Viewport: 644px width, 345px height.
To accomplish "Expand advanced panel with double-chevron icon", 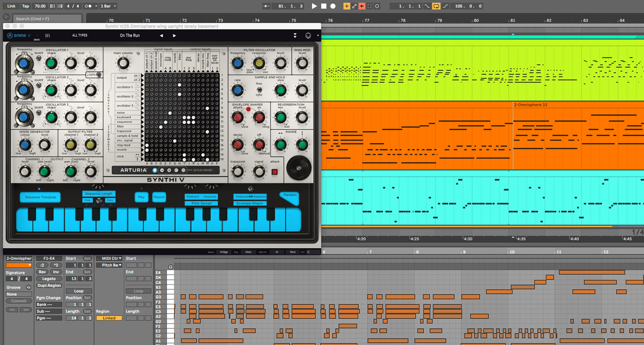I will pyautogui.click(x=295, y=36).
